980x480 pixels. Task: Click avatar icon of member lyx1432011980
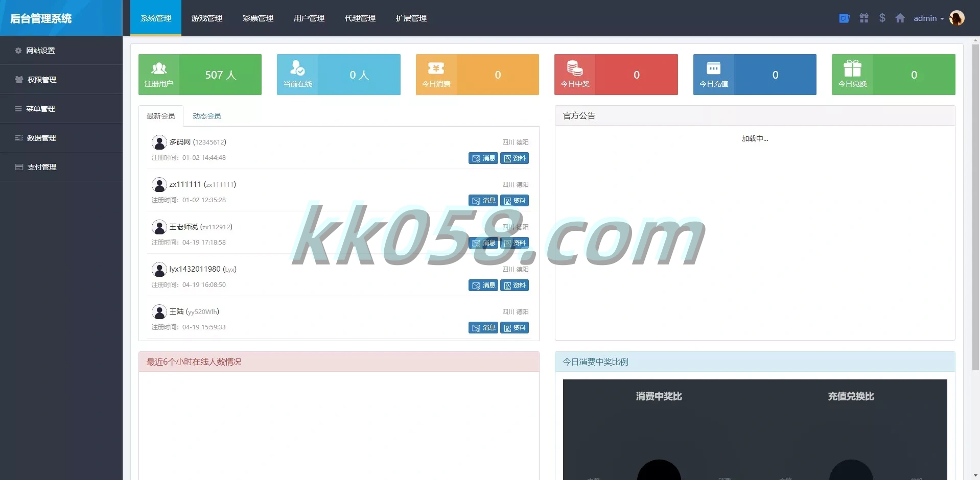[x=159, y=270]
